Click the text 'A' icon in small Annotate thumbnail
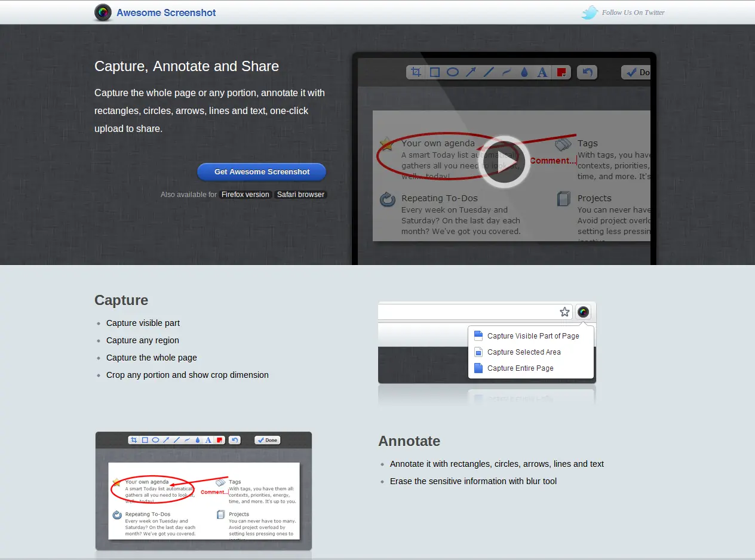The width and height of the screenshot is (755, 560). pos(208,440)
